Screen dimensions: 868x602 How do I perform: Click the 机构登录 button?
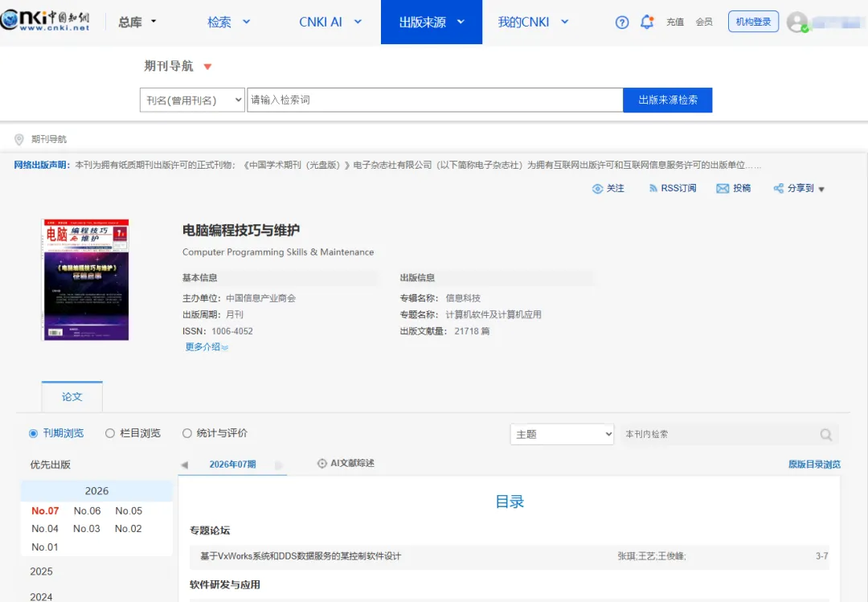click(753, 22)
